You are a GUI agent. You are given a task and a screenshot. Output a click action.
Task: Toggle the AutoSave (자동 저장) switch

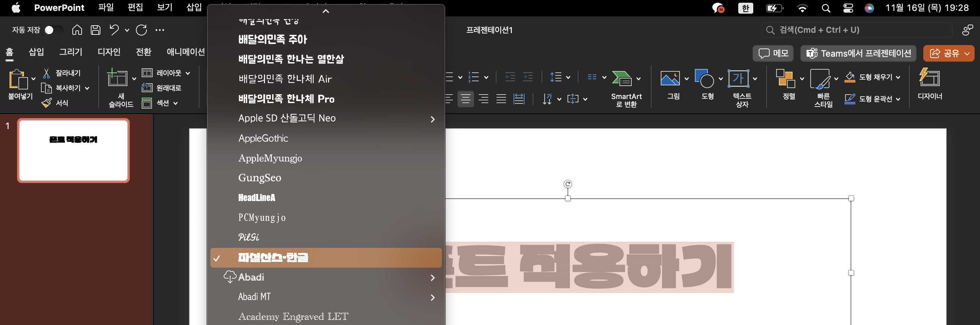[x=53, y=30]
